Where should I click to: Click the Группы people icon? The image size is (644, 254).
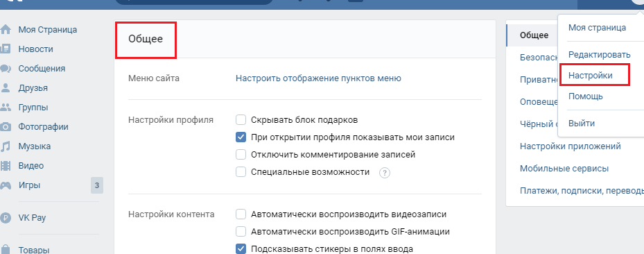coord(5,108)
